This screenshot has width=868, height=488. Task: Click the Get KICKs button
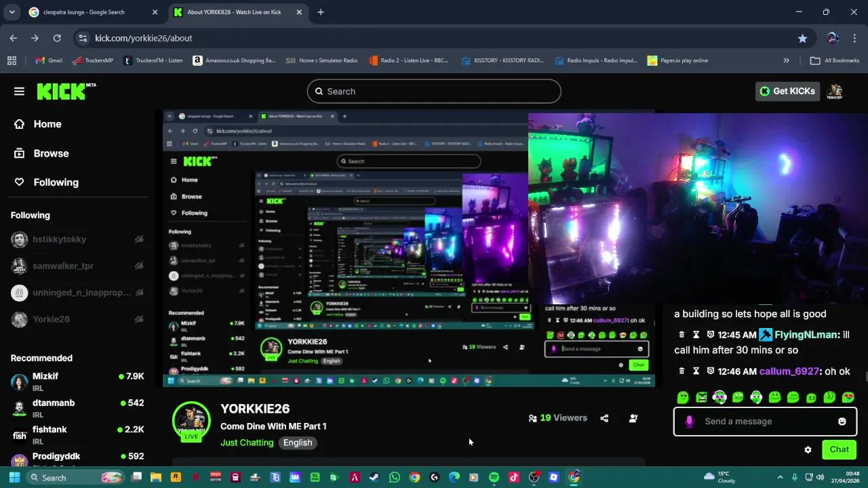(x=788, y=91)
